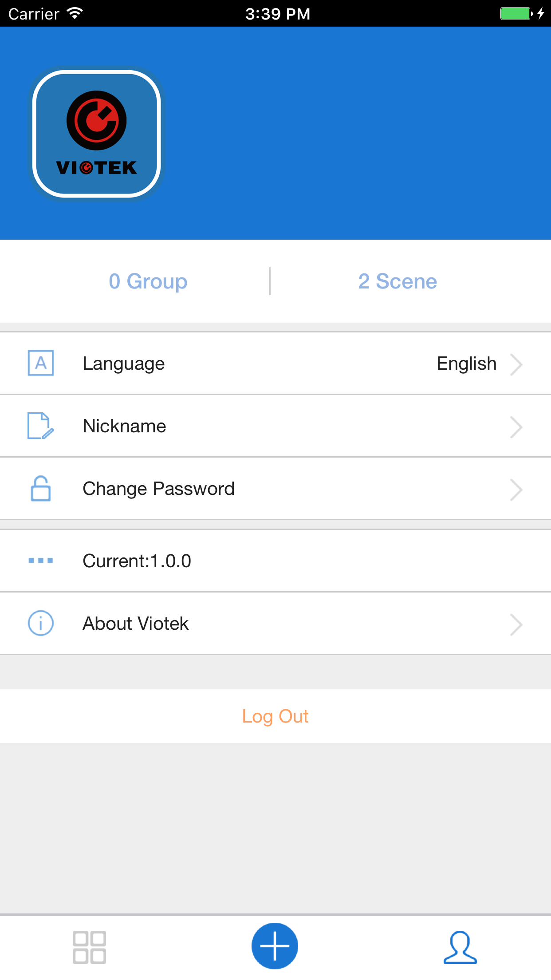This screenshot has width=551, height=980.
Task: Switch to the 0 Group tab
Action: click(148, 281)
